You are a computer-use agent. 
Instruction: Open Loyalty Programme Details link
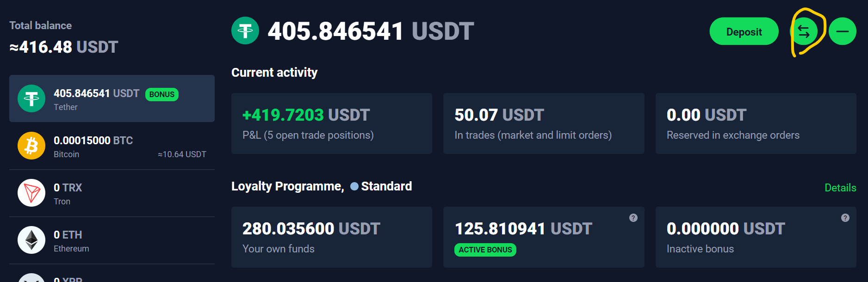[x=840, y=188]
